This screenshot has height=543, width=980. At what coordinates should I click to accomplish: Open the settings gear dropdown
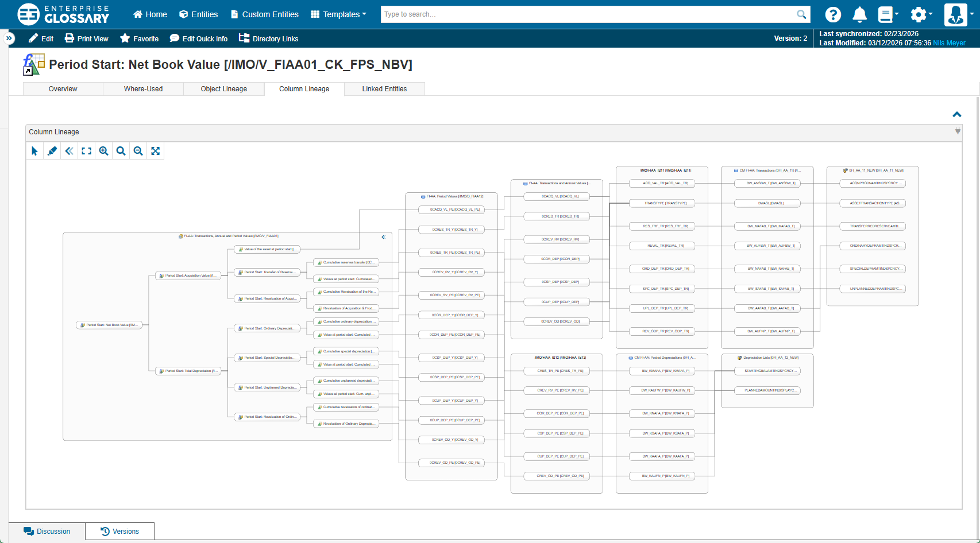click(x=921, y=14)
